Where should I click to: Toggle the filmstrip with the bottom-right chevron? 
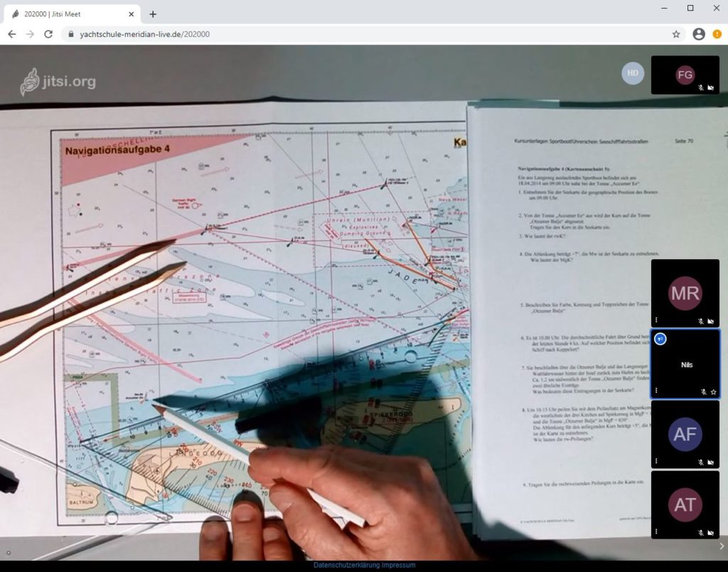(722, 546)
